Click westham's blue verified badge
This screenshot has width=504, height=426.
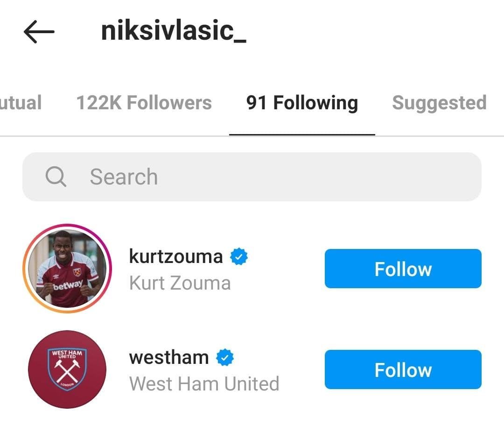(225, 358)
